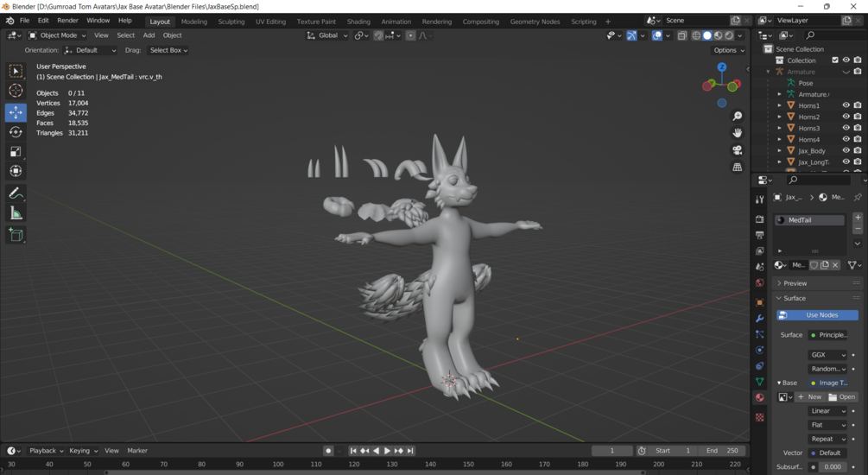Image resolution: width=868 pixels, height=475 pixels.
Task: Toggle show overlays button
Action: coord(656,35)
